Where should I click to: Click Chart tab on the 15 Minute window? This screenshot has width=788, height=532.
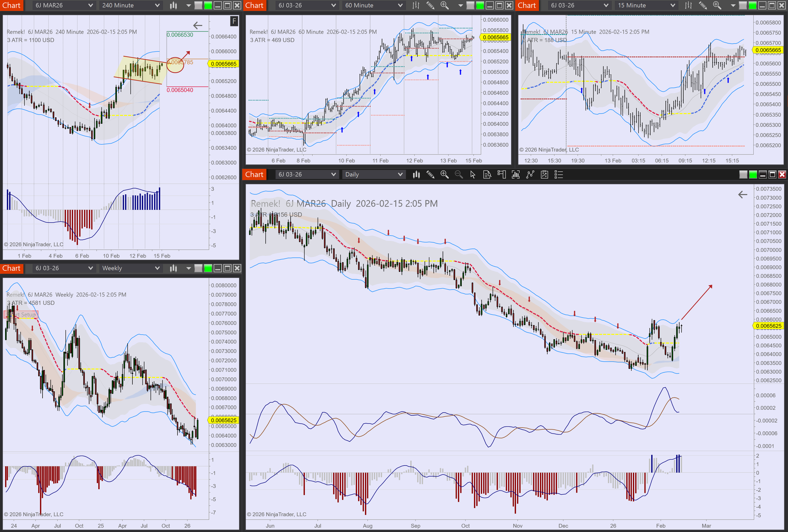point(527,5)
